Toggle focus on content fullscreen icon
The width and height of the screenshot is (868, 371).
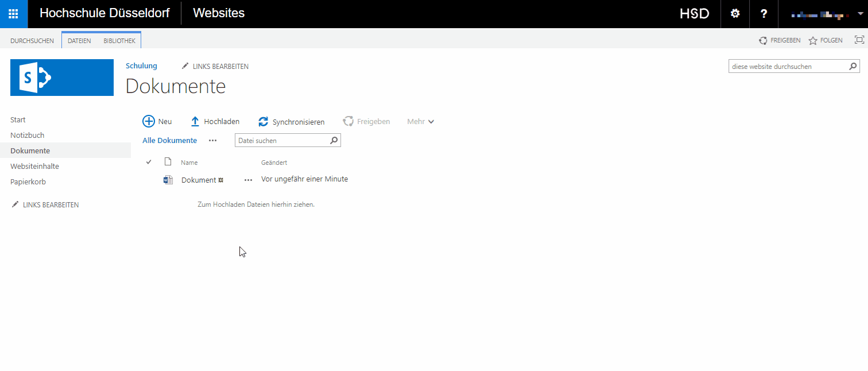[x=859, y=40]
